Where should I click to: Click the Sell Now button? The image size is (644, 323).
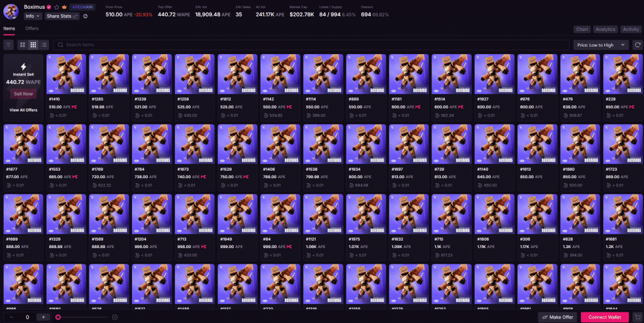point(23,94)
